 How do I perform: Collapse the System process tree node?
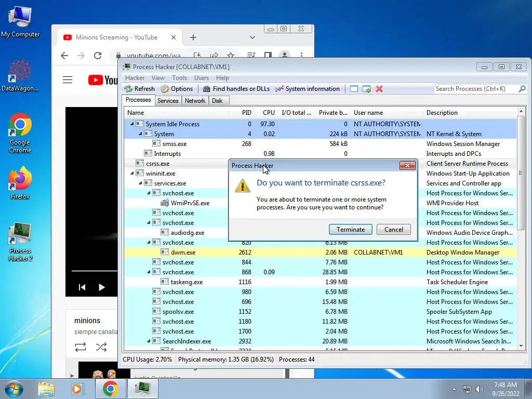tap(140, 134)
